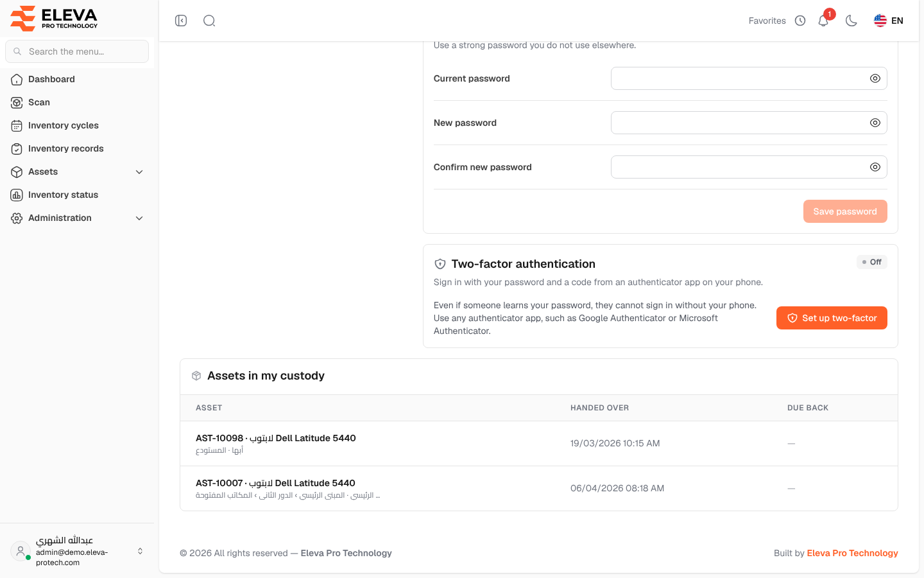Viewport: 924px width, 578px height.
Task: Open recent history clock icon
Action: (800, 21)
